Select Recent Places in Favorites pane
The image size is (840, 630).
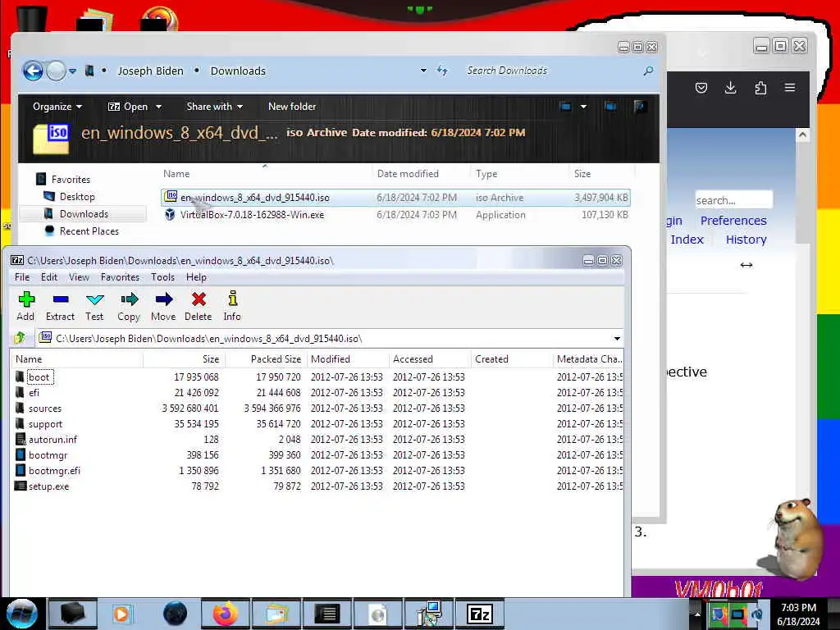coord(89,231)
